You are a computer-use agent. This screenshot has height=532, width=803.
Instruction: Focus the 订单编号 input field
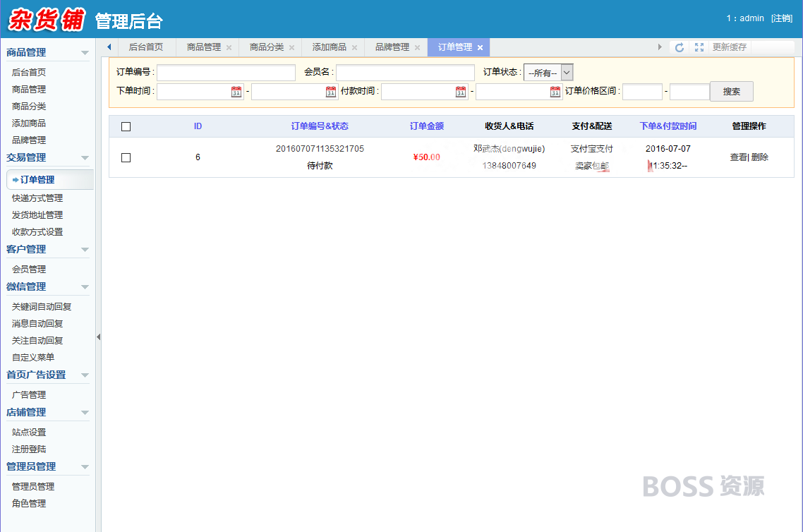(226, 73)
